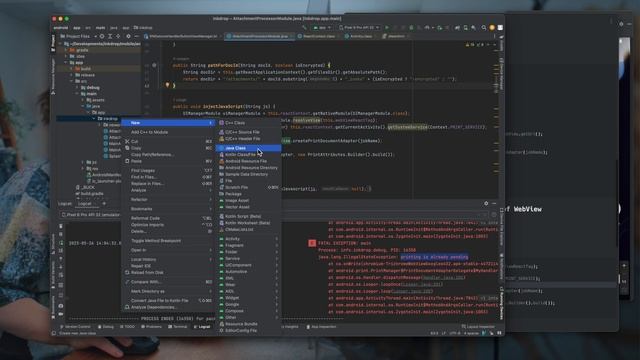Screen dimensions: 640x360
Task: Click the yellow lightbulb intention icon
Action: [x=167, y=85]
